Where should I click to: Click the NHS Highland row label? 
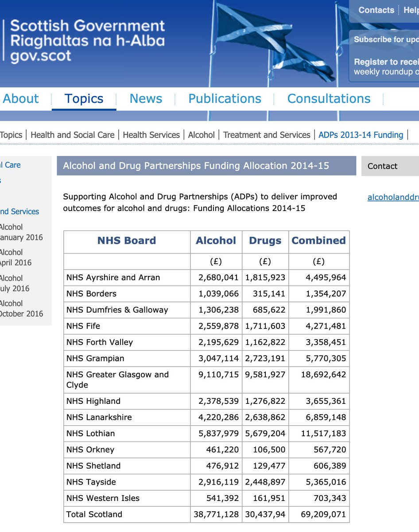click(93, 401)
